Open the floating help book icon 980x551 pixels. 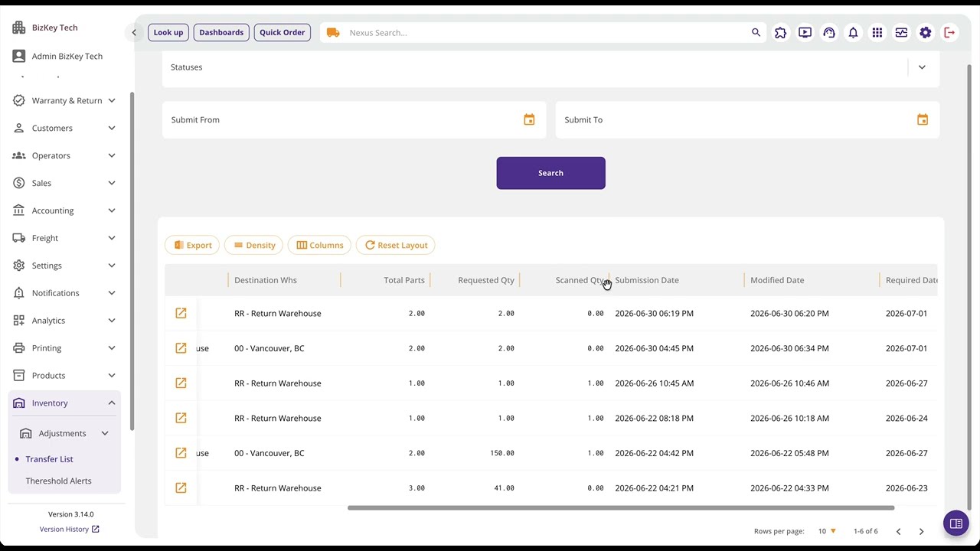955,523
